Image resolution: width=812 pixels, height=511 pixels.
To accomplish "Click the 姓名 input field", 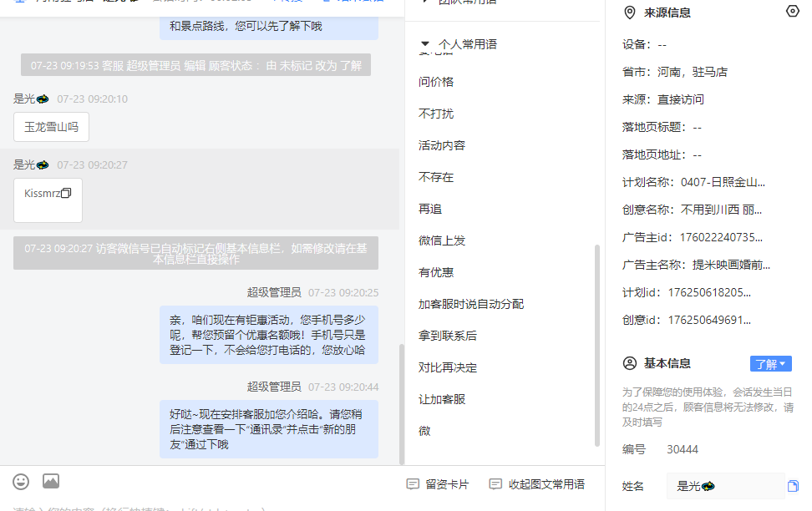I will (x=725, y=486).
